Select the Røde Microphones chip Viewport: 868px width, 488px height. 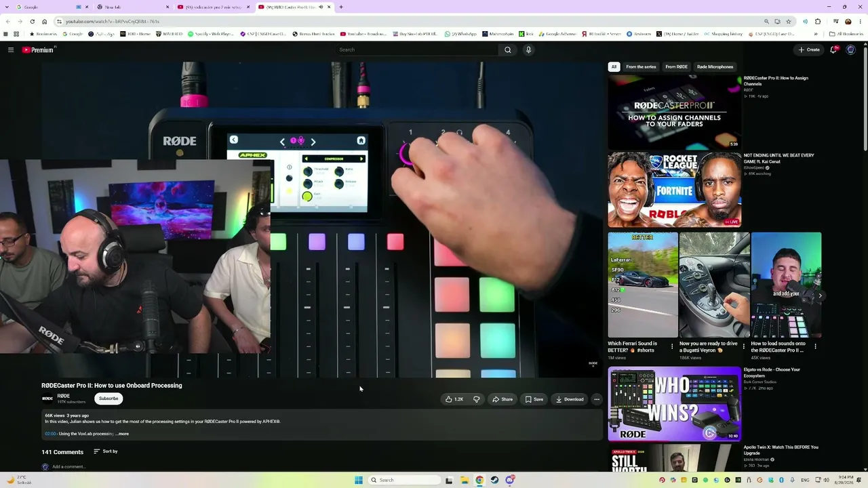point(715,67)
